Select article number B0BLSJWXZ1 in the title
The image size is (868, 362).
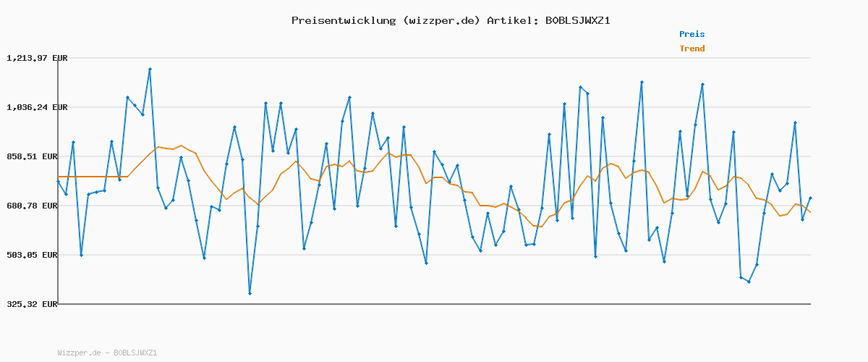click(577, 20)
